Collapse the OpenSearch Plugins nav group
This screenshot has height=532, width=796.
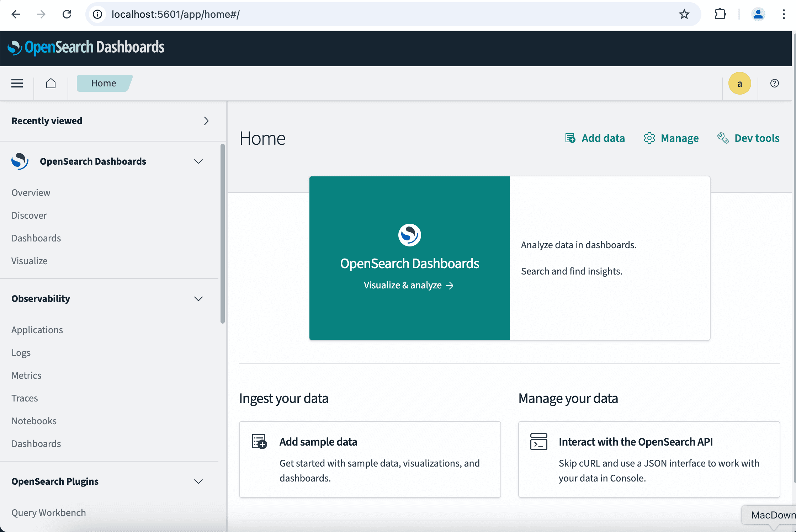(x=198, y=482)
